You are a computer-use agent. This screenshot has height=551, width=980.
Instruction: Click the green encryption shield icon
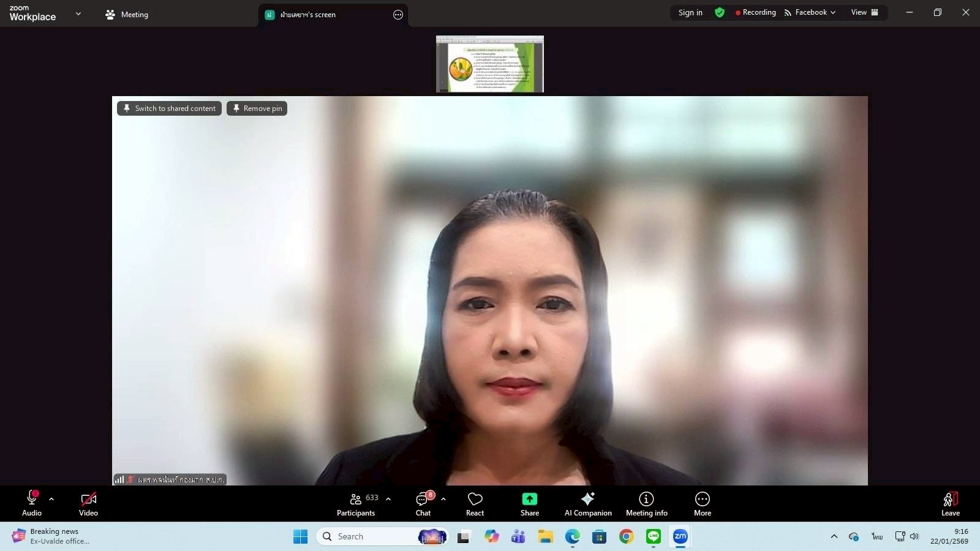coord(719,12)
